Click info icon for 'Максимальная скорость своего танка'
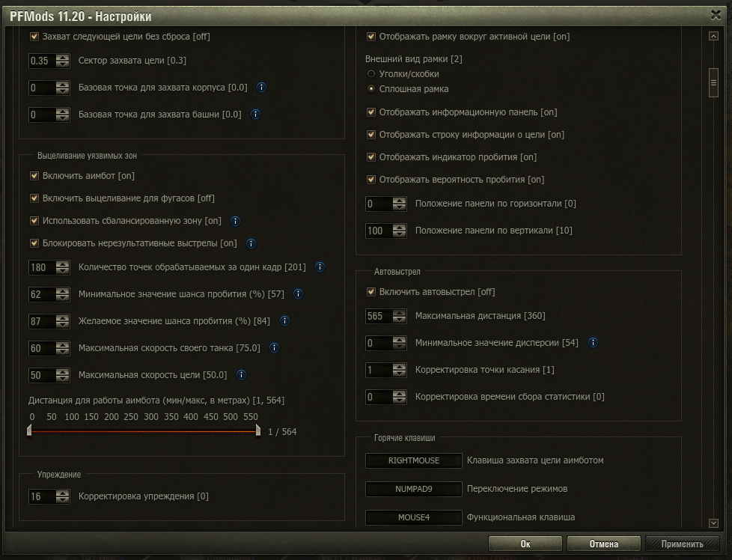732x560 pixels. pyautogui.click(x=274, y=348)
